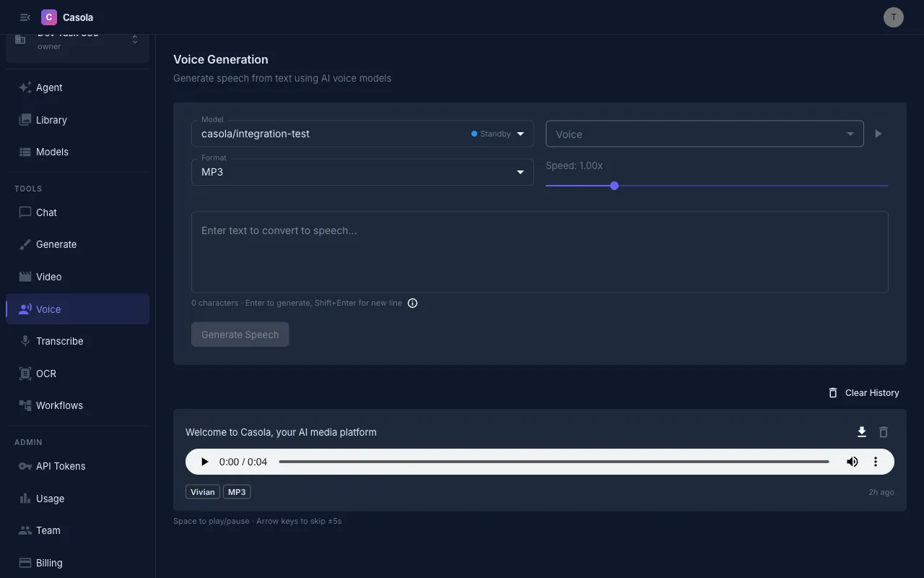This screenshot has height=578, width=924.
Task: Open the Chat tool
Action: 46,212
